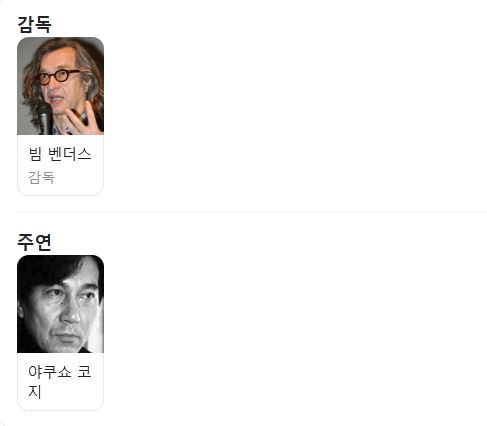Click the word 빔 in the director's name
Image resolution: width=487 pixels, height=426 pixels.
pos(35,154)
